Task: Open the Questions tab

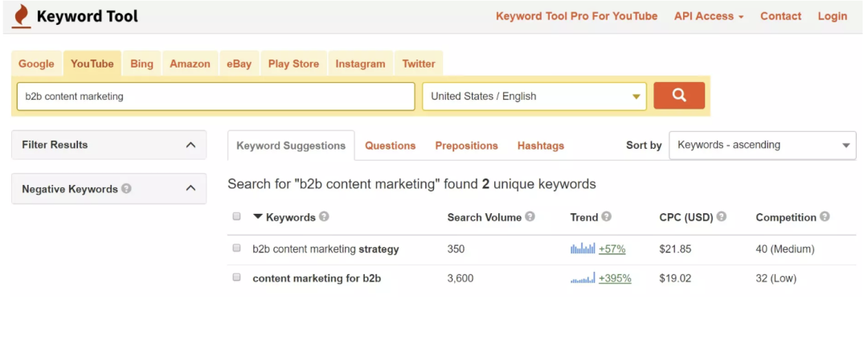Action: pos(391,146)
